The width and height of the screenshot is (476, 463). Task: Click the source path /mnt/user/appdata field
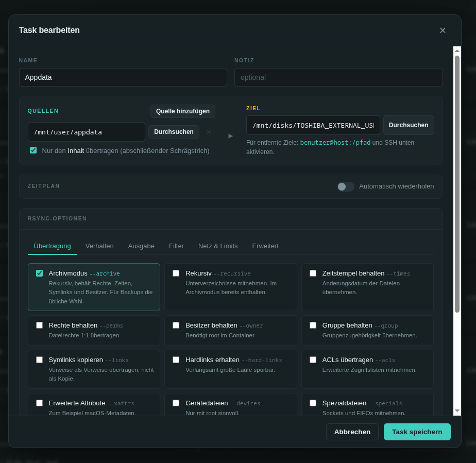tap(87, 132)
